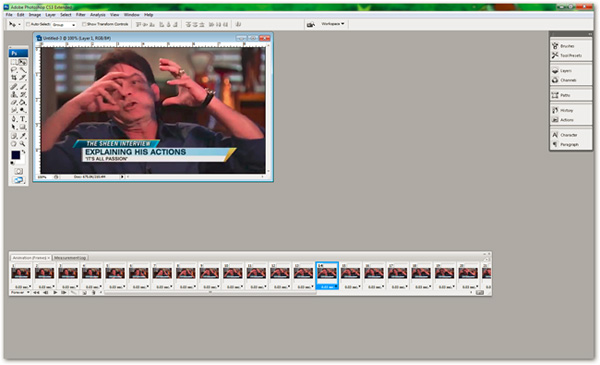600x365 pixels.
Task: Select the Hand tool
Action: click(13, 143)
